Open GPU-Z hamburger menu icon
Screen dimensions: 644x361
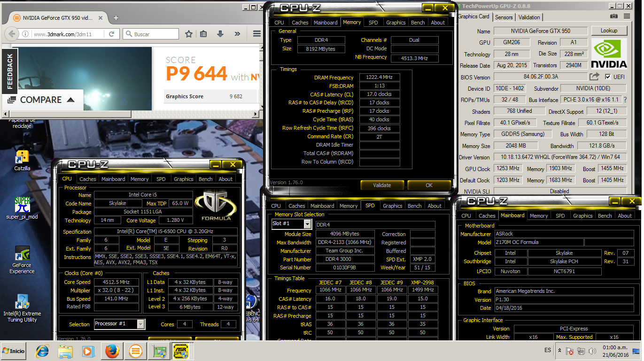[627, 16]
